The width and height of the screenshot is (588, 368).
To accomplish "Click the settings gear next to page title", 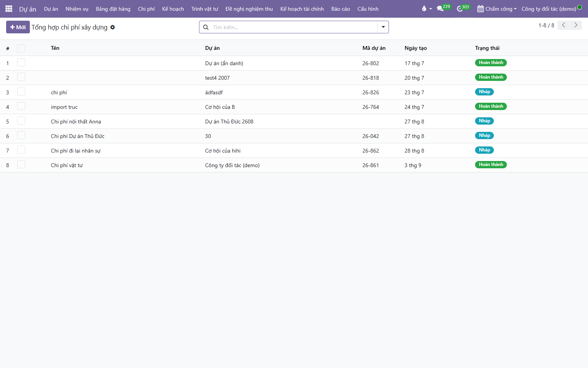I will point(113,27).
